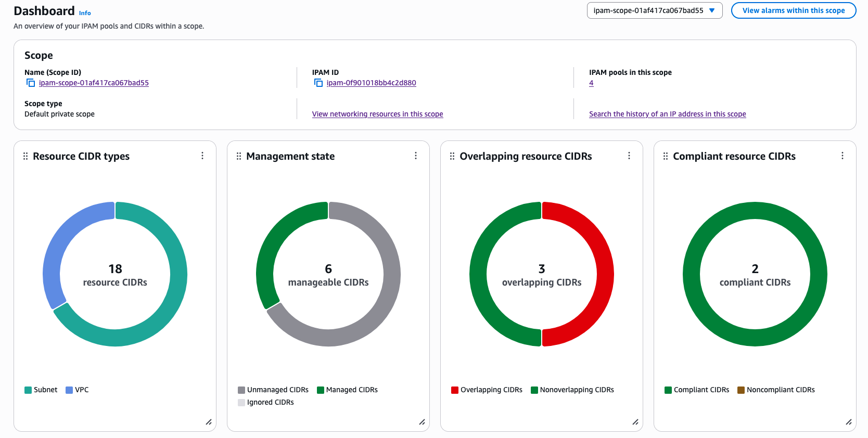Open Resource CIDR types widget menu
Image resolution: width=868 pixels, height=438 pixels.
202,156
